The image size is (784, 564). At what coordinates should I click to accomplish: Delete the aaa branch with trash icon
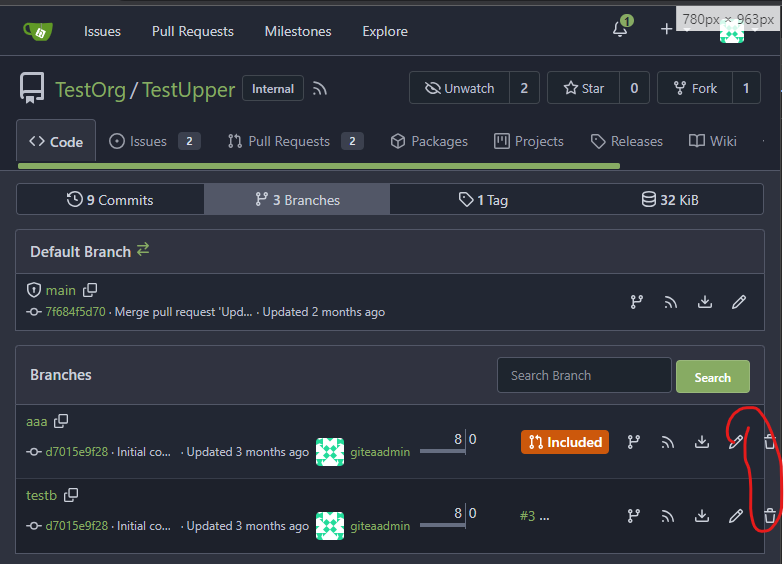tap(769, 442)
